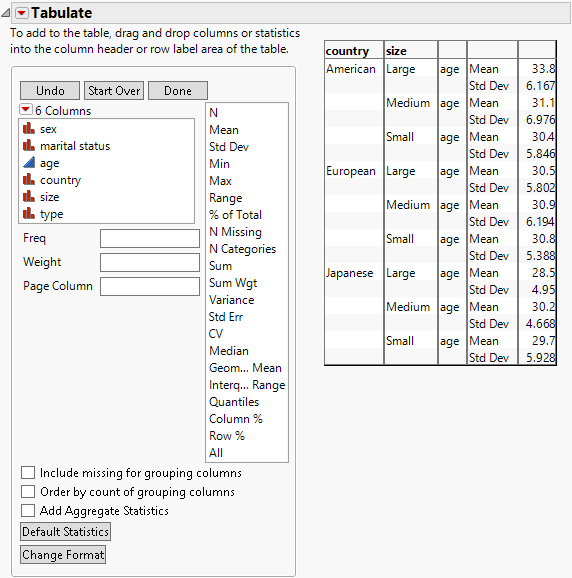Click the Start Over button
This screenshot has height=578, width=572.
(x=114, y=91)
